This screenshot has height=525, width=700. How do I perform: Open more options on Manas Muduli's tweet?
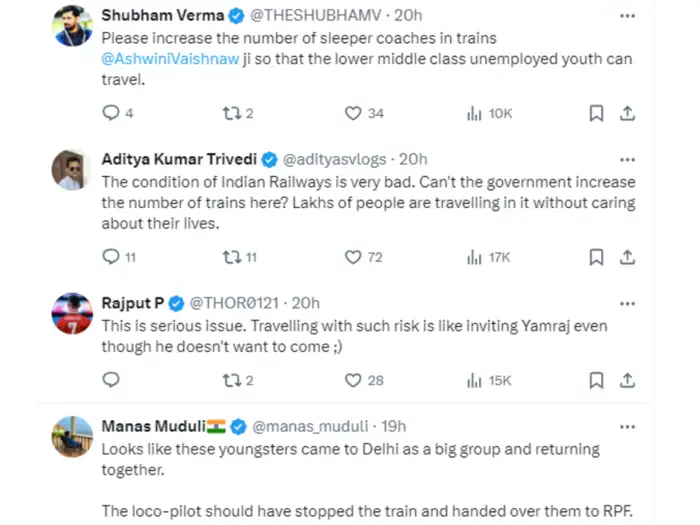[627, 426]
